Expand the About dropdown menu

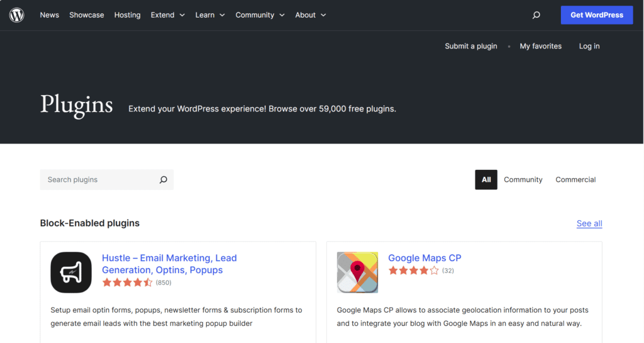click(311, 15)
